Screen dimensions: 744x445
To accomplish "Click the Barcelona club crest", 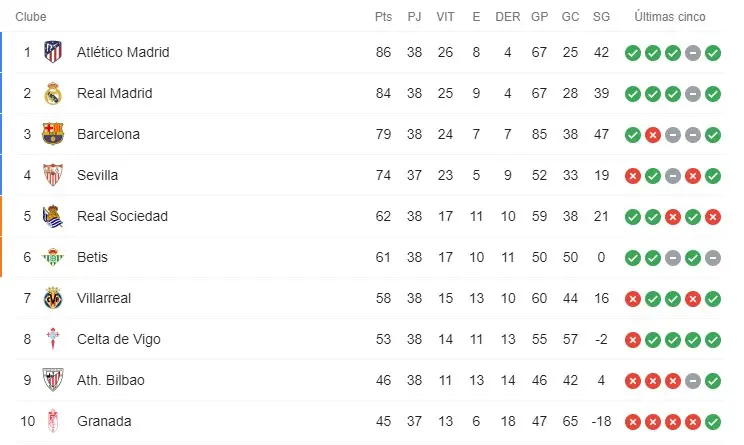I will tap(53, 134).
